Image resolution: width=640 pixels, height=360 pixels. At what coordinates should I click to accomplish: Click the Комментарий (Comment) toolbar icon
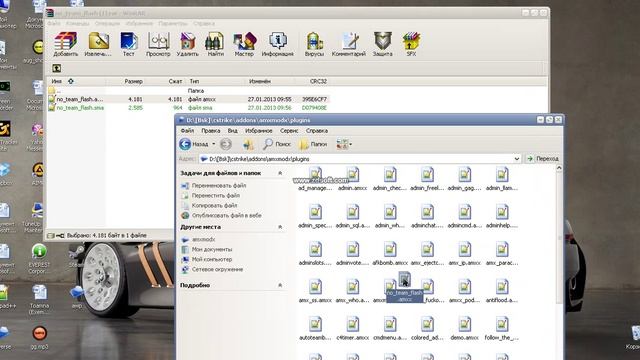point(349,44)
